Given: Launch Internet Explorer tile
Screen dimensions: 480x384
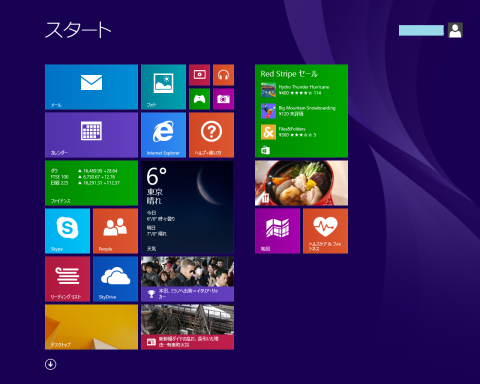Looking at the screenshot, I should (x=163, y=135).
